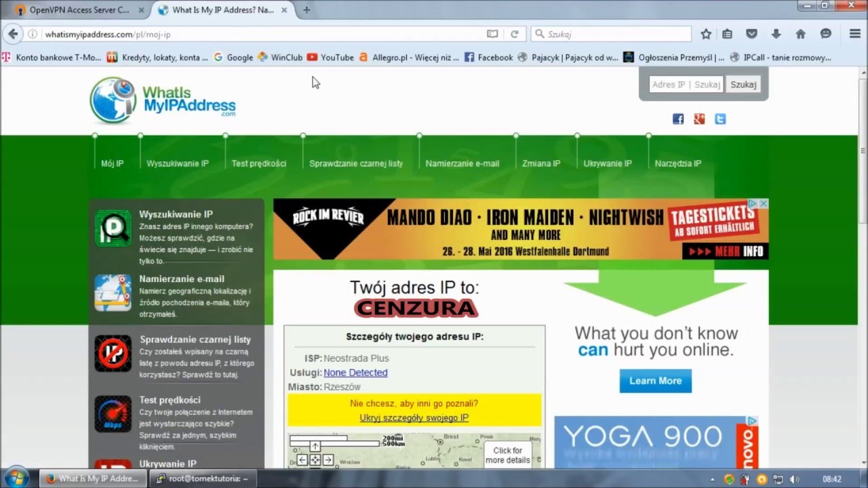Click the WhatIsMyIPAddress site logo

click(163, 100)
